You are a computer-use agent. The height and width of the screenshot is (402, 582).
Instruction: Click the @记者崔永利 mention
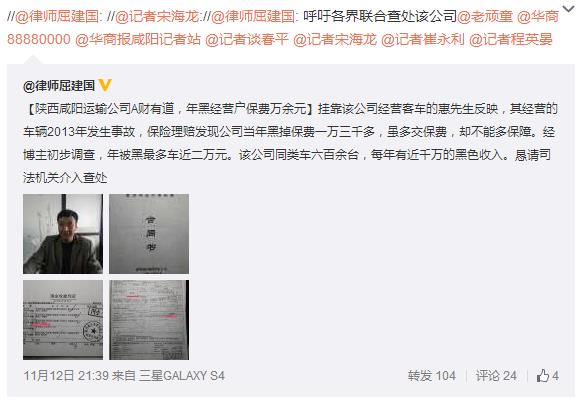(423, 39)
